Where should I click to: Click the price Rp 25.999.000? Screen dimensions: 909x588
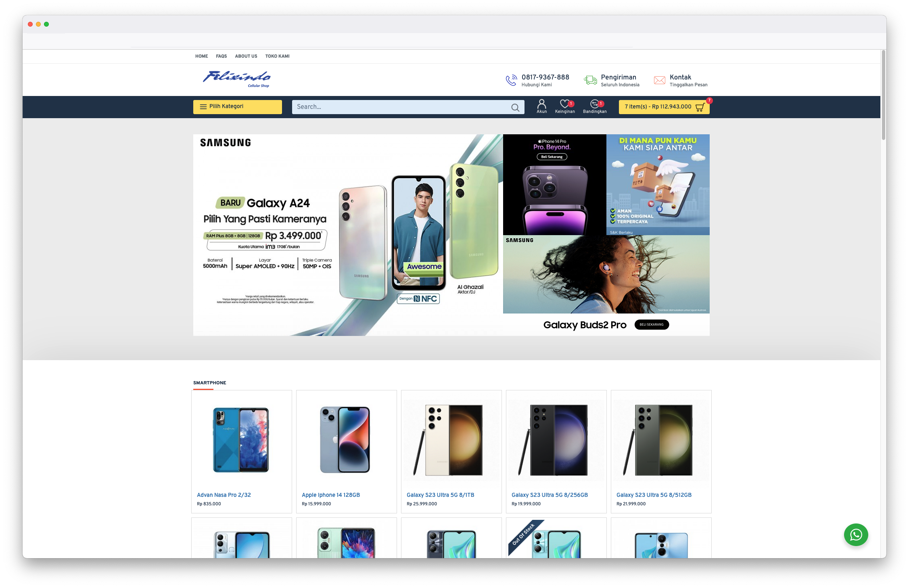coord(422,504)
